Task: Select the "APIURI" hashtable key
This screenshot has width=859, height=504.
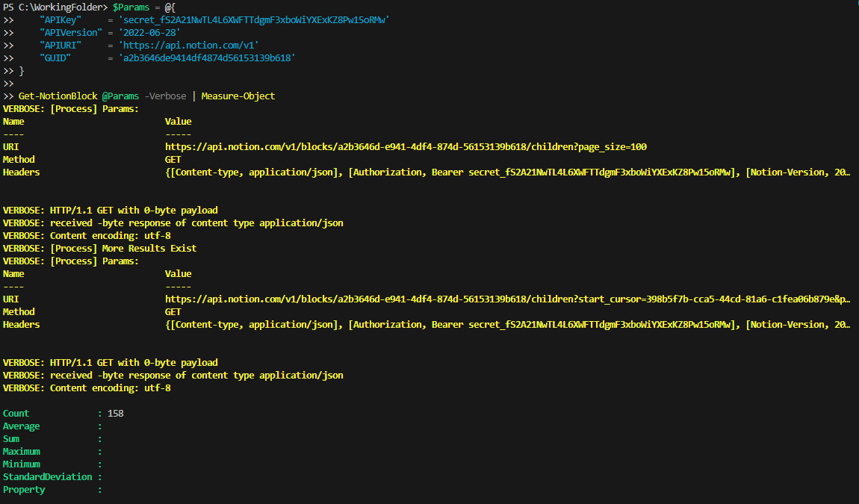Action: click(x=61, y=46)
